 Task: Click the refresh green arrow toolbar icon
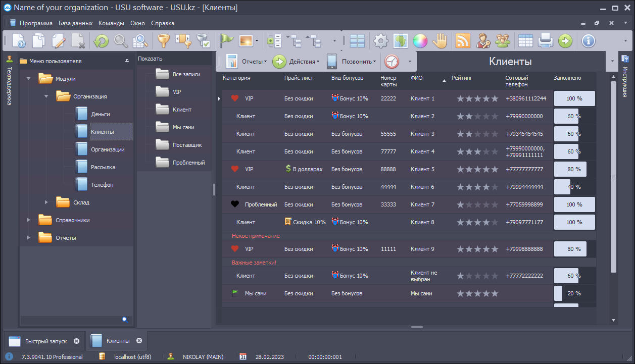click(x=101, y=41)
